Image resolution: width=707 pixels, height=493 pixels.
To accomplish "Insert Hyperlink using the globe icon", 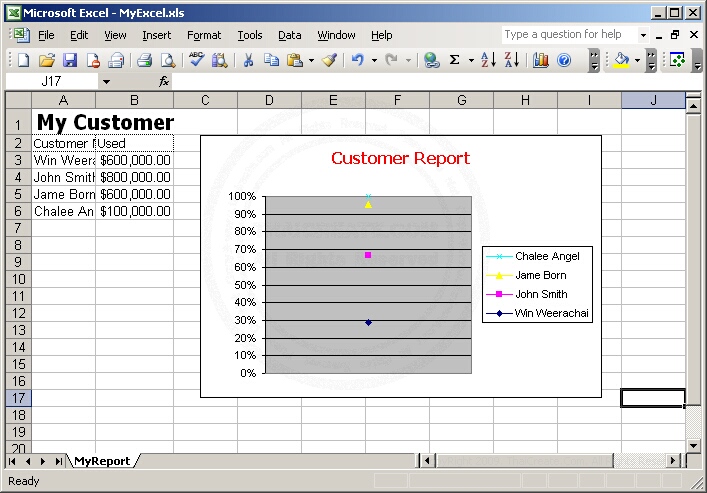I will click(x=432, y=60).
